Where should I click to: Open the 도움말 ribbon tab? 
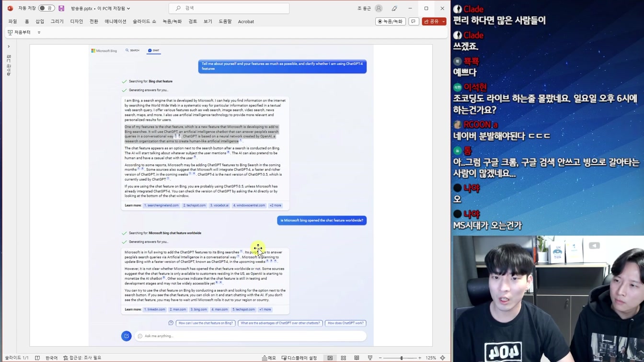(x=225, y=22)
